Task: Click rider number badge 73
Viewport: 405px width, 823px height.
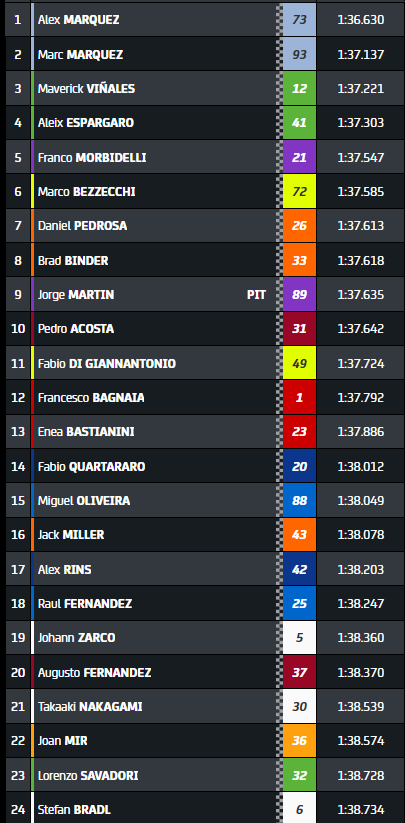Action: (x=299, y=20)
